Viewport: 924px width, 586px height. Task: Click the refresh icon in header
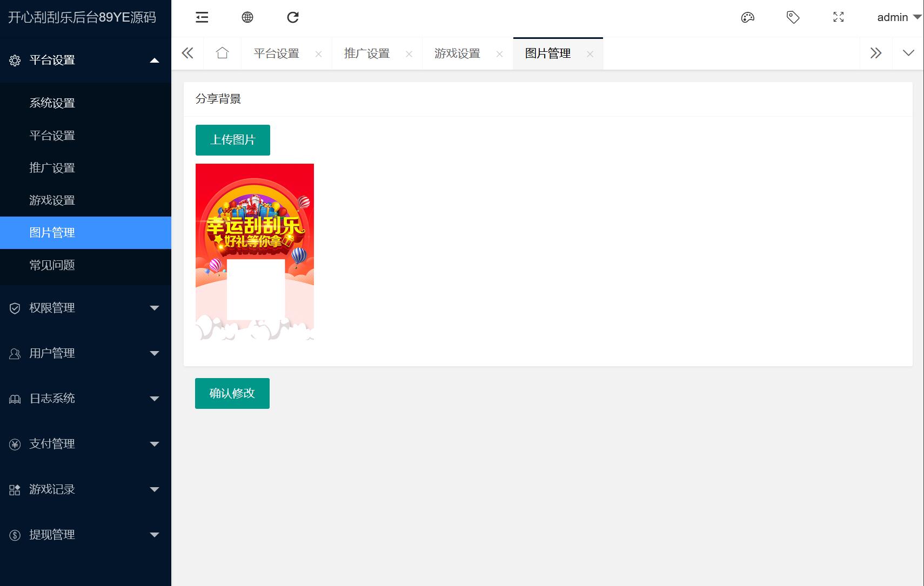pyautogui.click(x=293, y=17)
